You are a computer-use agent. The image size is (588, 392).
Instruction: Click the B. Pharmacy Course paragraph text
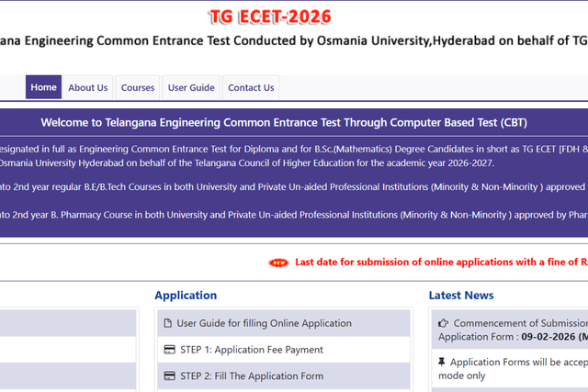coord(294,215)
